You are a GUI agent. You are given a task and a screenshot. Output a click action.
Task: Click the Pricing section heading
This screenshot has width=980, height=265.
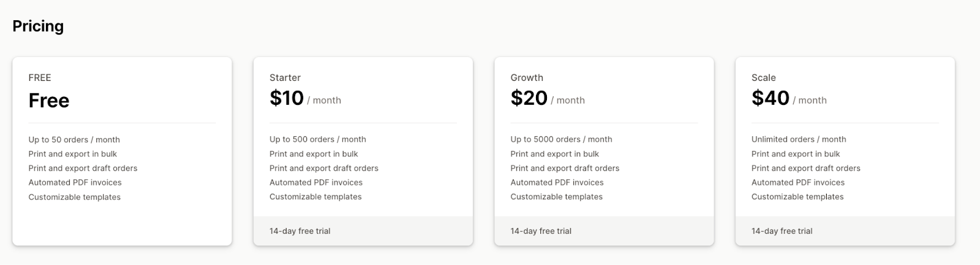click(x=38, y=26)
